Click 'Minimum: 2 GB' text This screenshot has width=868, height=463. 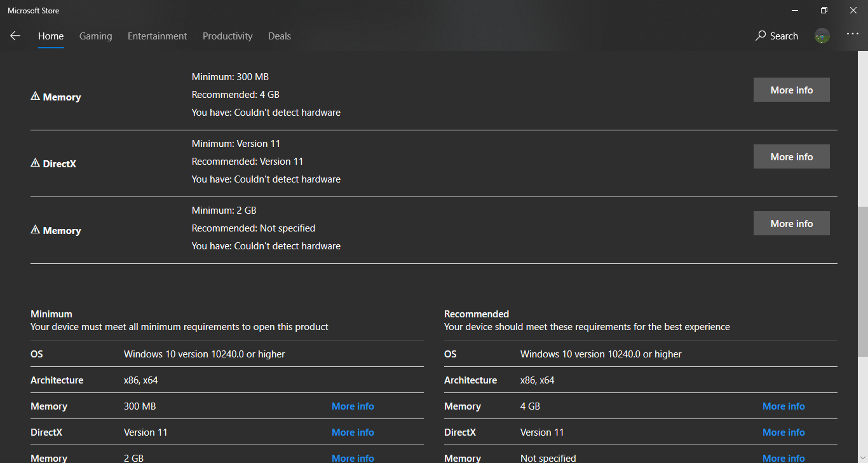tap(224, 210)
